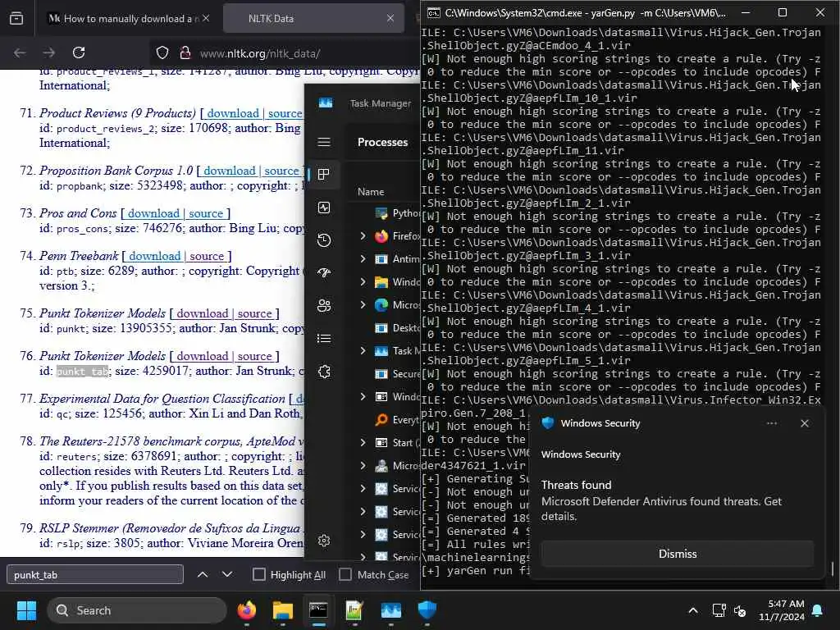Click the taskbar Search box
This screenshot has width=840, height=630.
click(137, 610)
